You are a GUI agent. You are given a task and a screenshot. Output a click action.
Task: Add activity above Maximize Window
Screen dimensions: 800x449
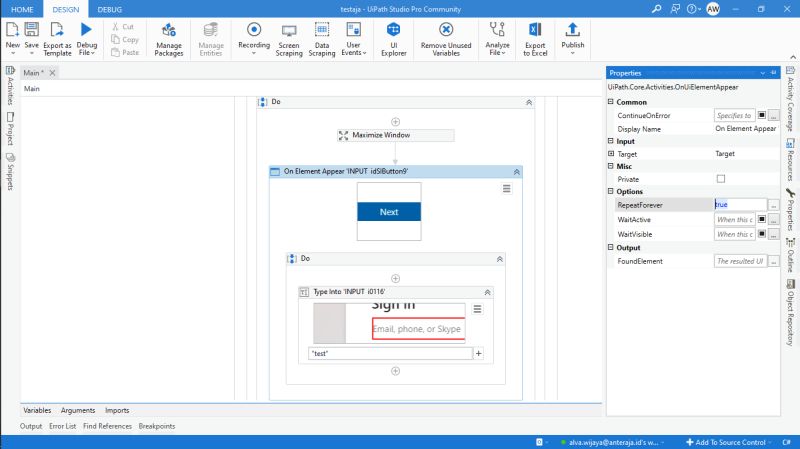coord(395,121)
